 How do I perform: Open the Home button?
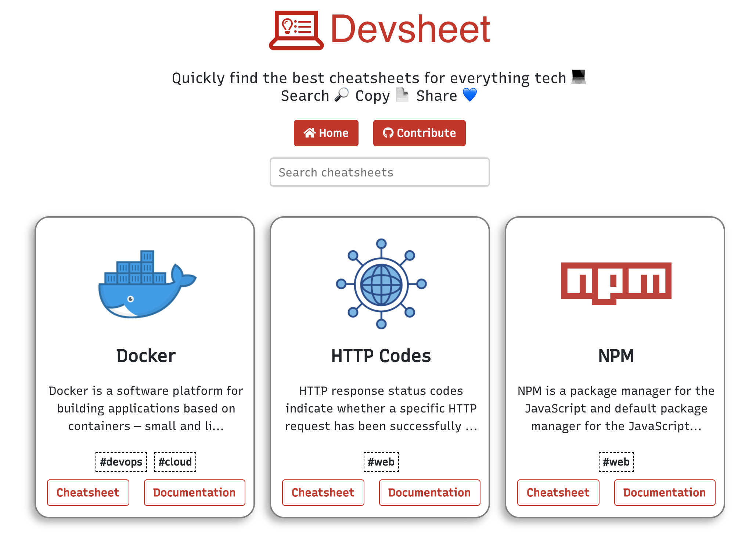click(326, 133)
